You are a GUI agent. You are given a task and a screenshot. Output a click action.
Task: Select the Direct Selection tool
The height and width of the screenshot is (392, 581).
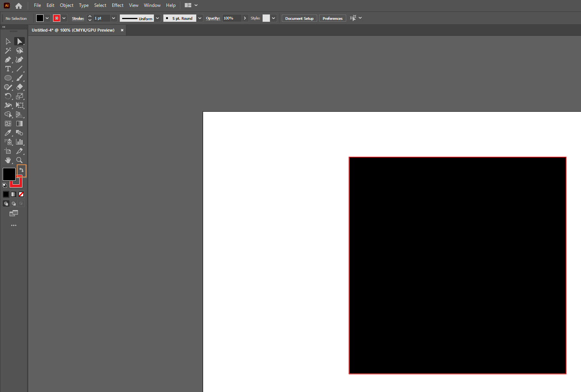19,41
